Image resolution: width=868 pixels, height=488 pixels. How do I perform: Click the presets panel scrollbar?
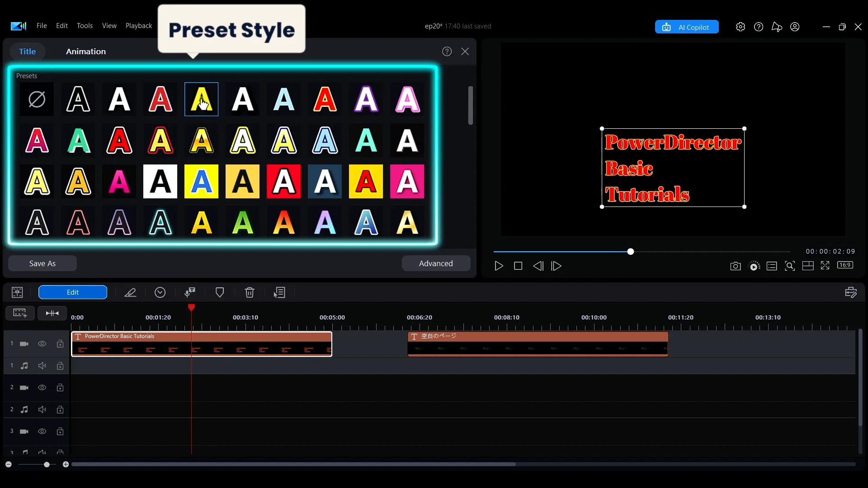point(471,105)
